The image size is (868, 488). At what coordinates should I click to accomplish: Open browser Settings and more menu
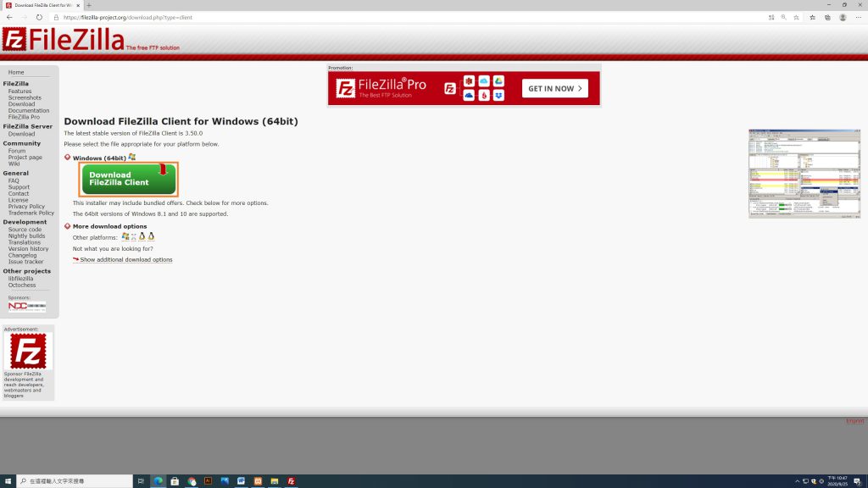(x=859, y=17)
